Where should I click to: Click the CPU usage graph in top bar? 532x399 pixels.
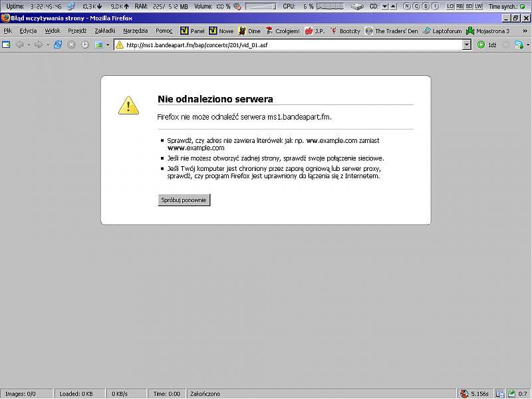(330, 7)
